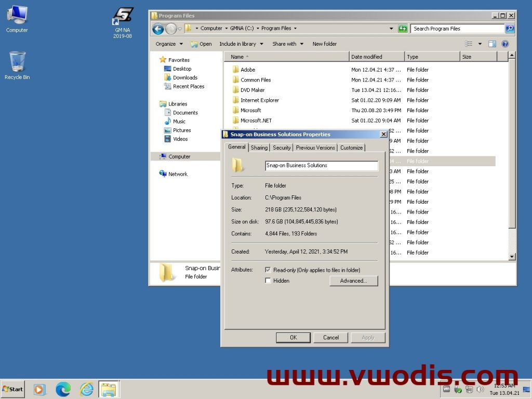Refresh the Program Files folder view

(x=403, y=29)
